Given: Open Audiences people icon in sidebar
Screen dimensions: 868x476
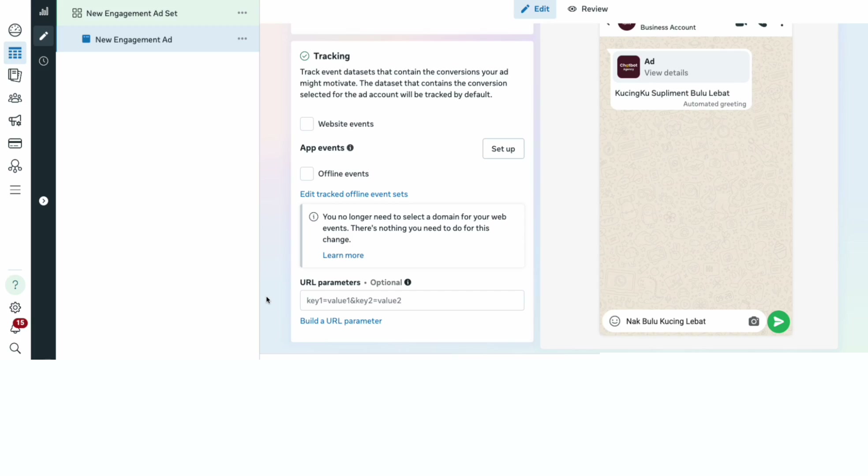Looking at the screenshot, I should pyautogui.click(x=15, y=98).
